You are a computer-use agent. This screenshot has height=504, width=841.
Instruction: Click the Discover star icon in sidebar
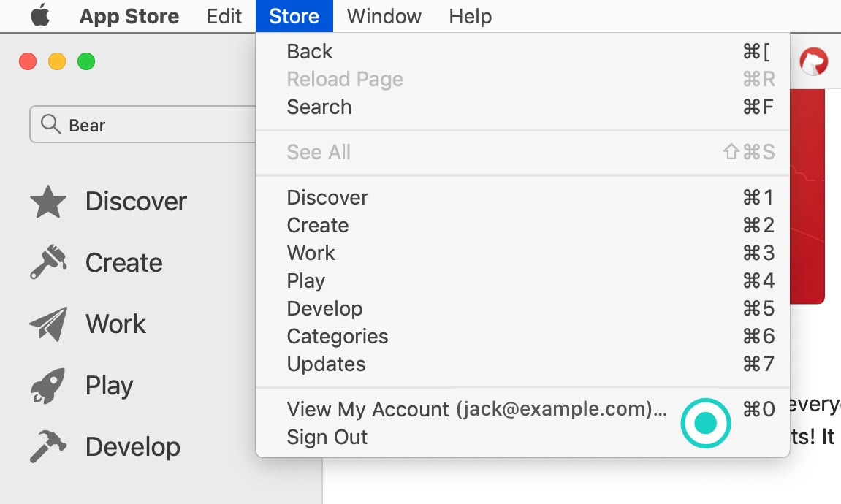[x=48, y=202]
